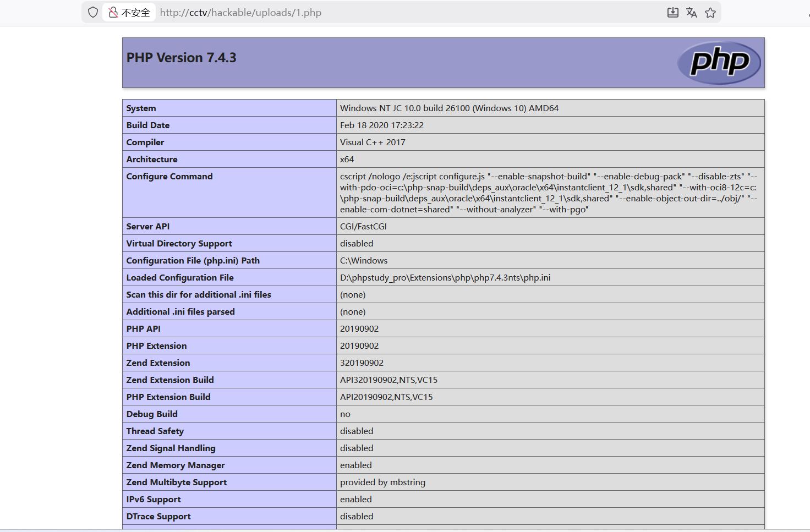Click the PHP logo link

[x=719, y=63]
